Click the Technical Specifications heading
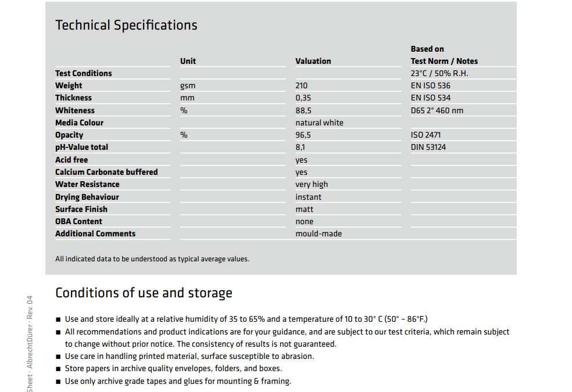The height and width of the screenshot is (392, 572). click(126, 26)
